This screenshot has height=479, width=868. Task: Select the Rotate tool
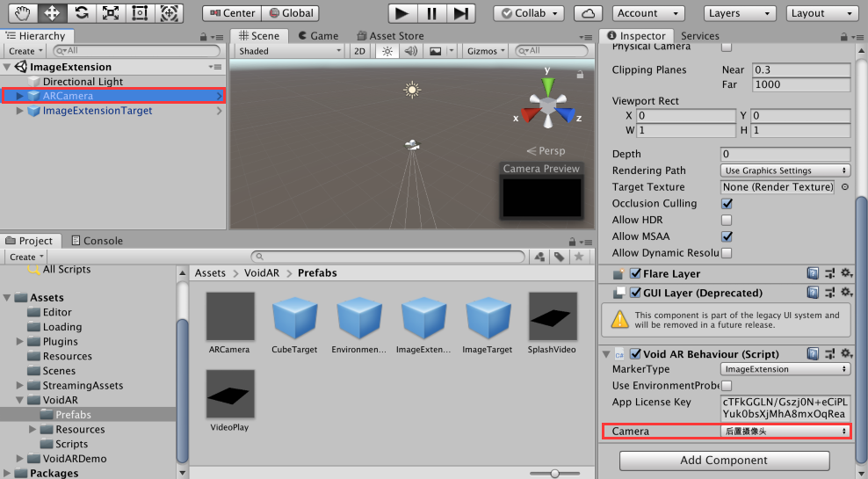pyautogui.click(x=81, y=13)
